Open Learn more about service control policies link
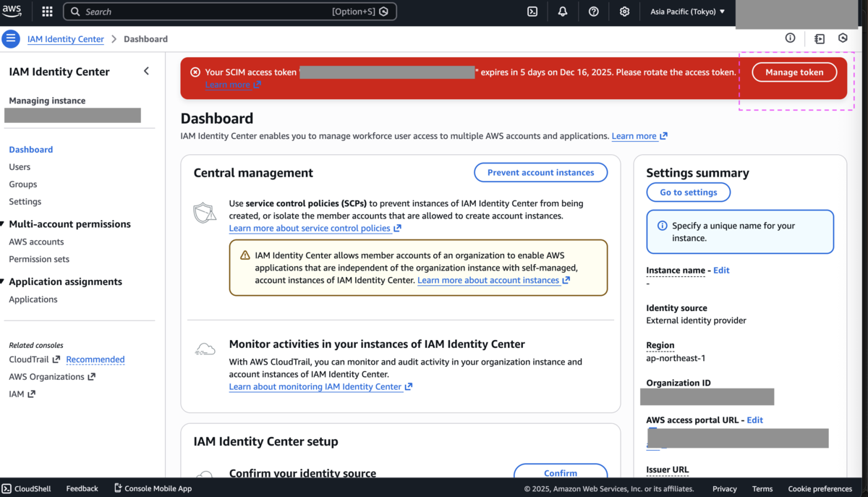Image resolution: width=868 pixels, height=497 pixels. coord(315,229)
